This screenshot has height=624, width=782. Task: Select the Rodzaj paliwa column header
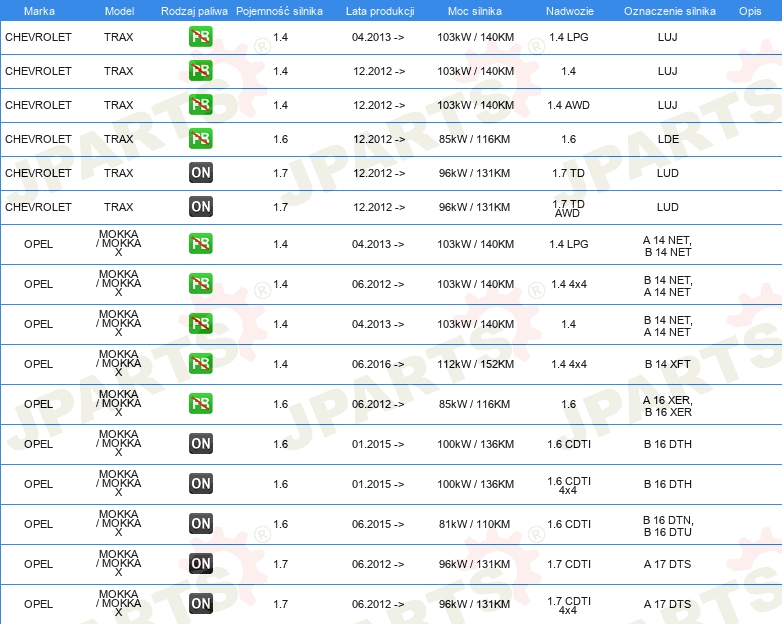tap(194, 11)
